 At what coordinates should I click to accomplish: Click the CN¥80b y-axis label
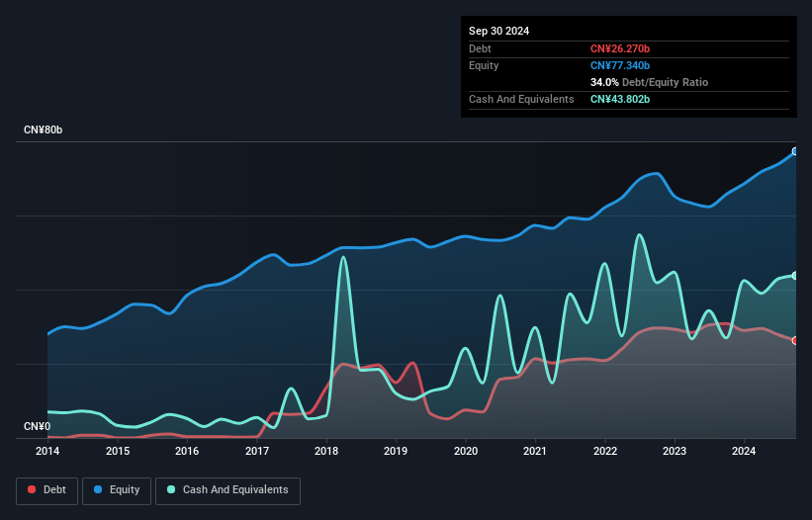coord(43,130)
